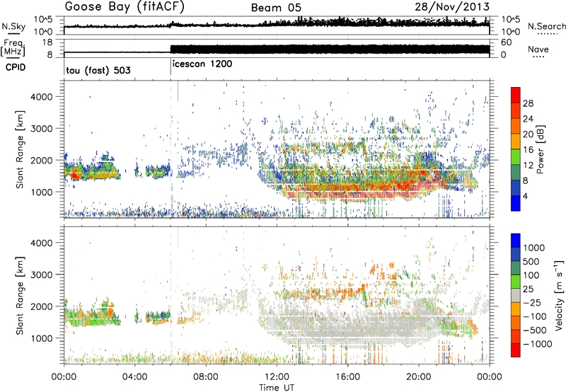Click the Velocity color bar
Viewport: 566px width, 392px height.
point(516,295)
